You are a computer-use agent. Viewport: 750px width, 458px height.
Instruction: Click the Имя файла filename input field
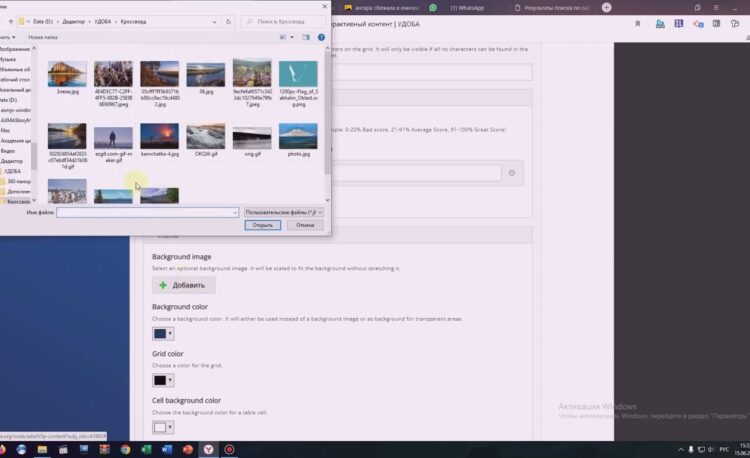tap(147, 213)
